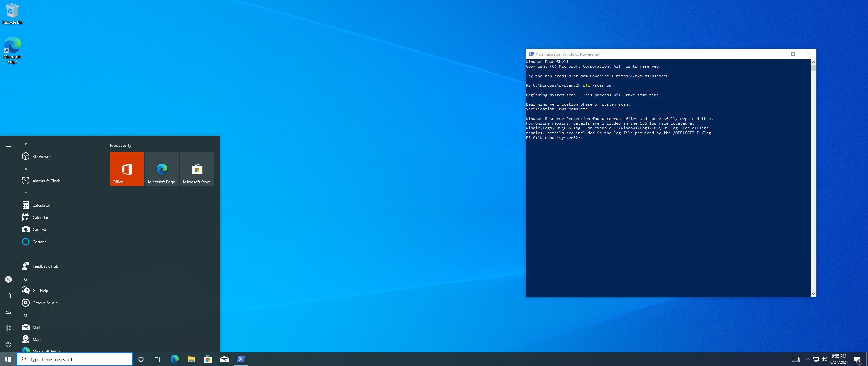Screen dimensions: 868x366
Task: Expand the Start menu hamburger button
Action: [x=8, y=145]
